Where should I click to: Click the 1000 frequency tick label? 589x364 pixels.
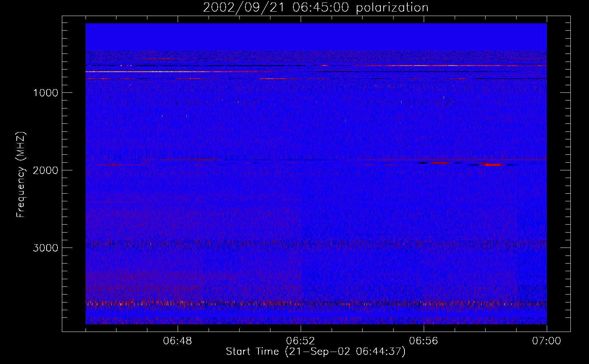coord(46,93)
